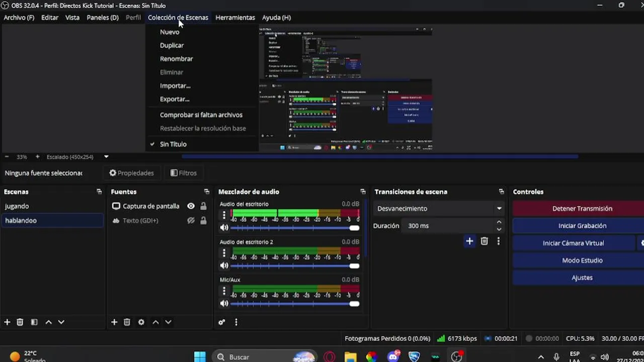This screenshot has width=644, height=362.
Task: Toggle lock on Captura de pantalla source
Action: click(x=203, y=206)
